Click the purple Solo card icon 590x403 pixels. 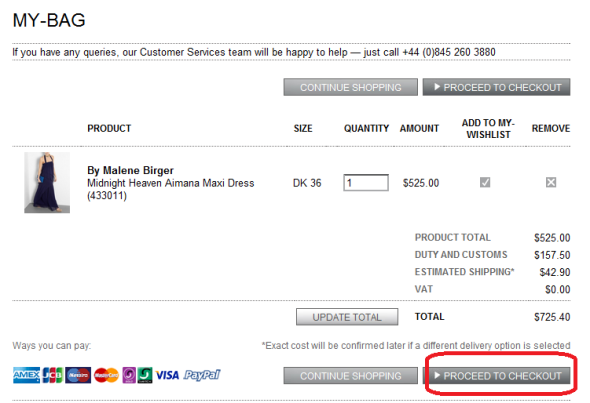(129, 375)
